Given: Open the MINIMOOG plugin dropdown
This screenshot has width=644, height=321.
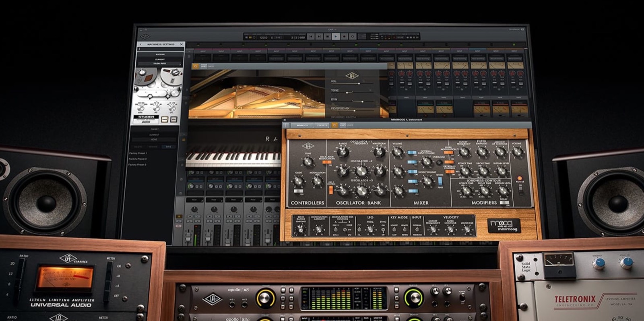Looking at the screenshot, I should pos(302,125).
